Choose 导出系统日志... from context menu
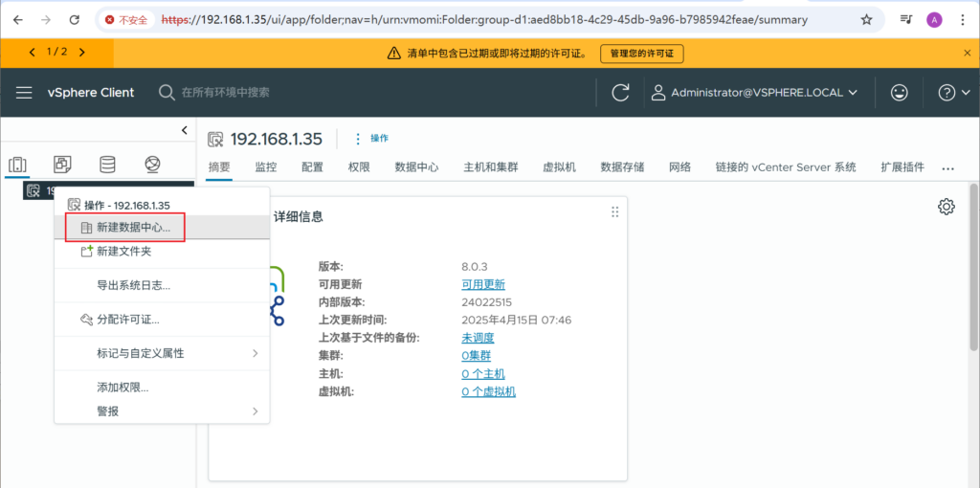 click(162, 285)
